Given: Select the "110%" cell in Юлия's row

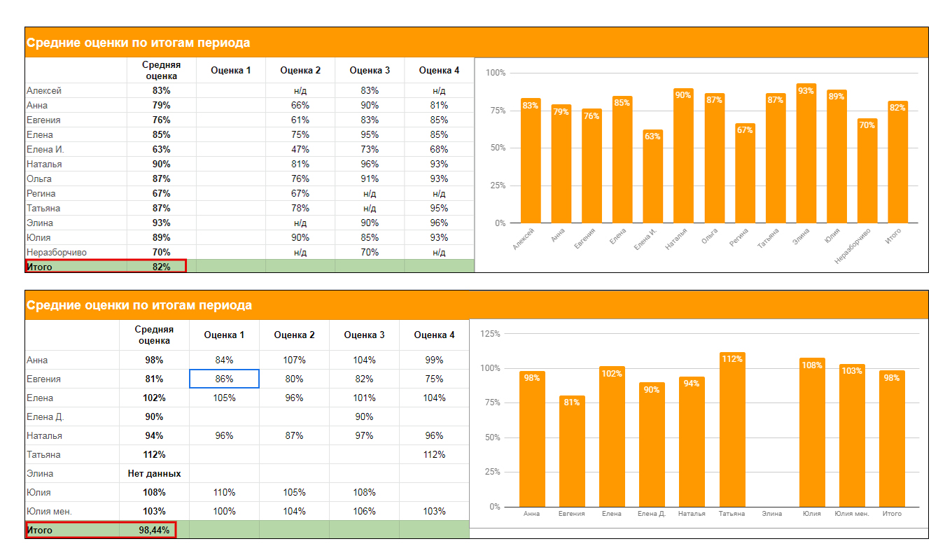Looking at the screenshot, I should [224, 492].
